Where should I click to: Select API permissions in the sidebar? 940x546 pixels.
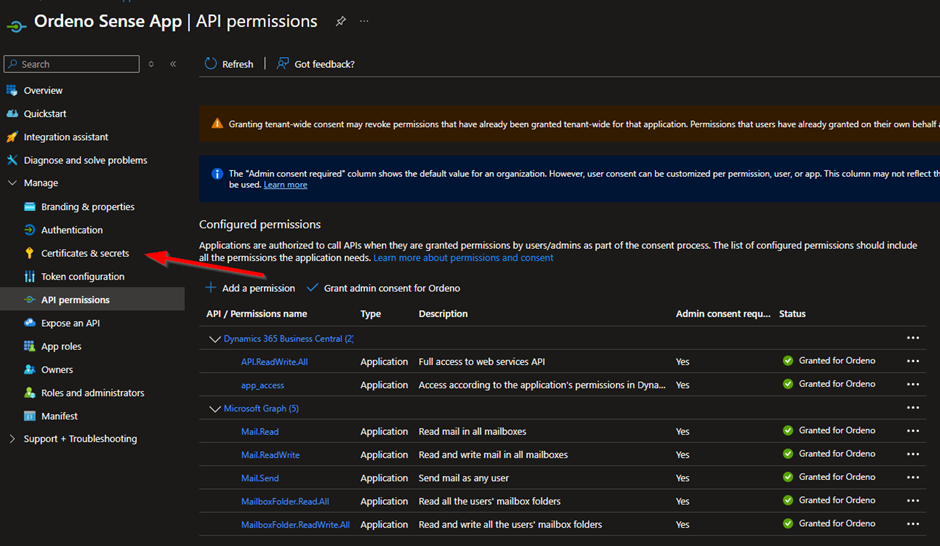[x=76, y=300]
